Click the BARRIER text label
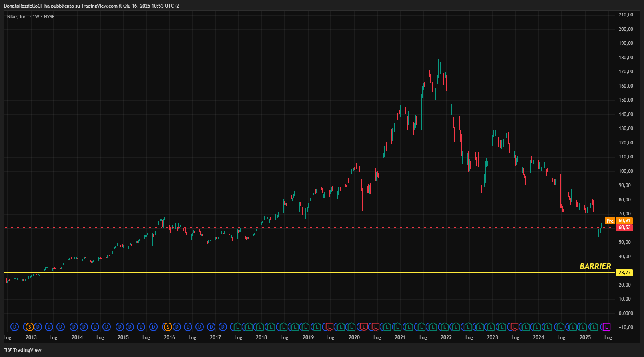This screenshot has width=644, height=357. pos(595,266)
